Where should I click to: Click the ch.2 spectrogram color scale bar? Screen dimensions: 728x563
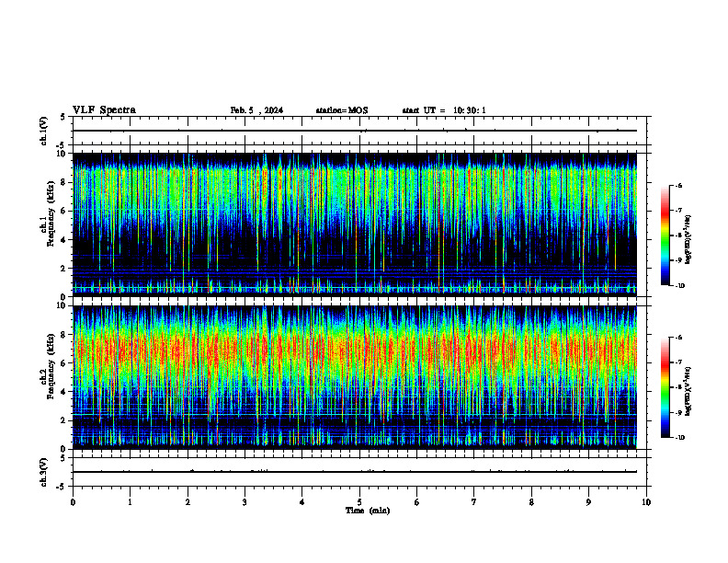[665, 387]
